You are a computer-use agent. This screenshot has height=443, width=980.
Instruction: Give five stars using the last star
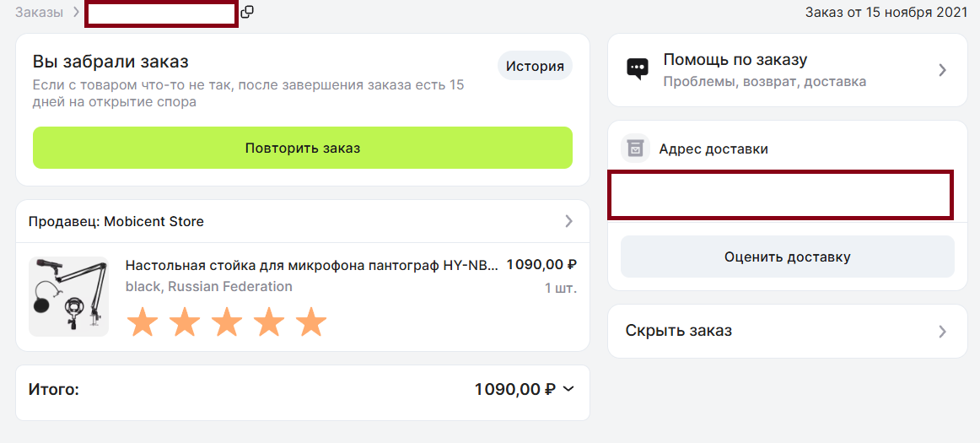tap(311, 322)
